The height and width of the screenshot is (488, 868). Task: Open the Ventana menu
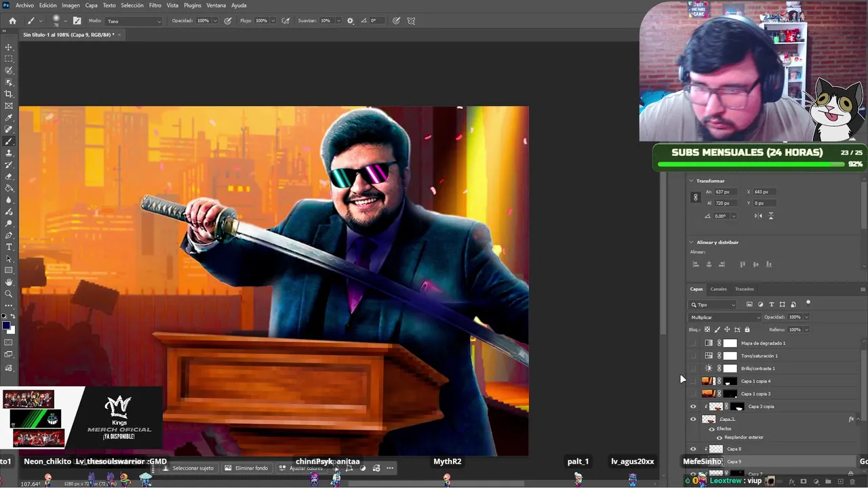coord(216,5)
